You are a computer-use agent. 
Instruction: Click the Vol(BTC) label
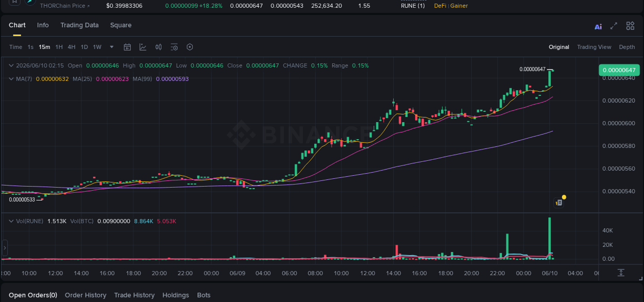click(x=82, y=221)
